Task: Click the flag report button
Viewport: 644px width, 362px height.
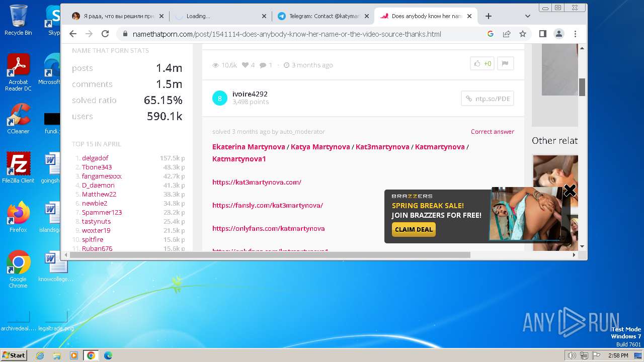Action: click(x=505, y=64)
